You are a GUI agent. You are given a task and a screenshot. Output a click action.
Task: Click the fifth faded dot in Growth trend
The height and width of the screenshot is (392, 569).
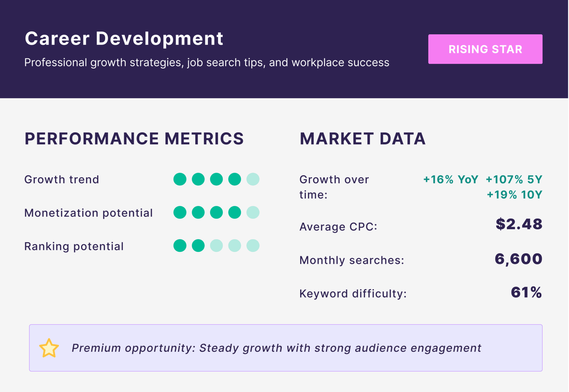(x=253, y=179)
